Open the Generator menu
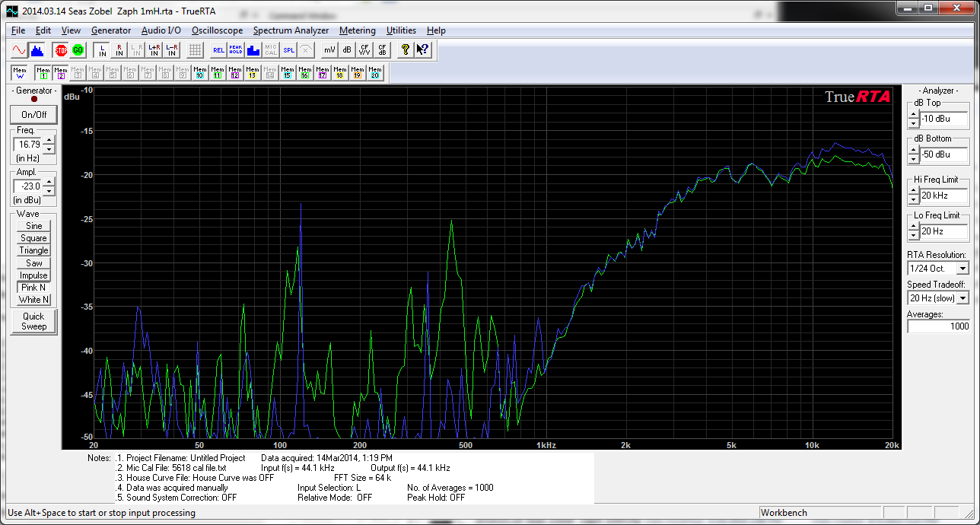Image resolution: width=980 pixels, height=525 pixels. (111, 30)
